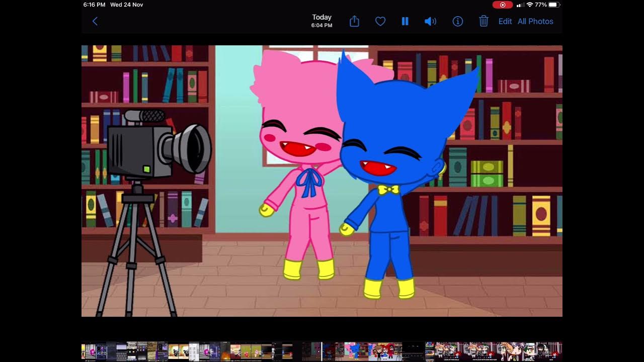This screenshot has height=362, width=644.
Task: Tap Edit to modify the video
Action: 505,21
